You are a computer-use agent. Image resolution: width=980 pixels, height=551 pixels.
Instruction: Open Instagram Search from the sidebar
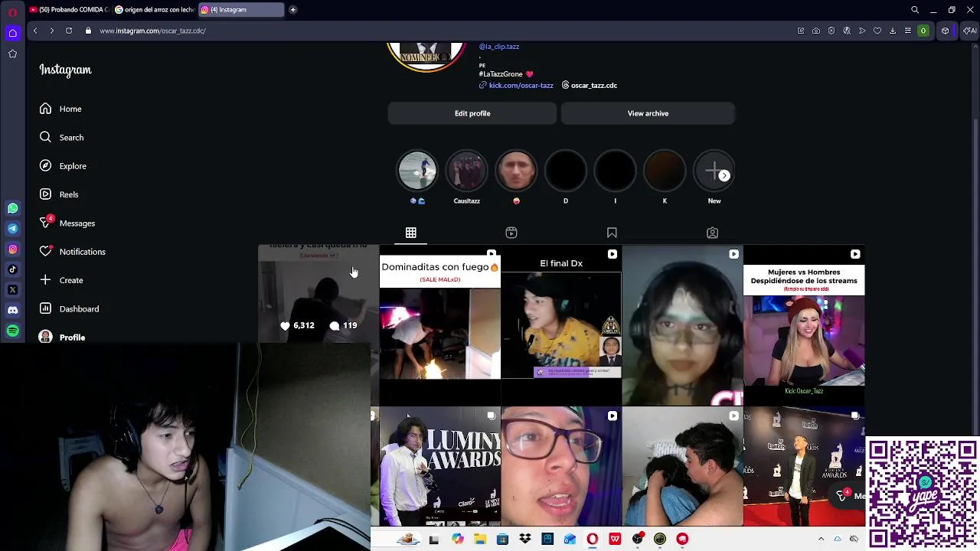click(62, 138)
